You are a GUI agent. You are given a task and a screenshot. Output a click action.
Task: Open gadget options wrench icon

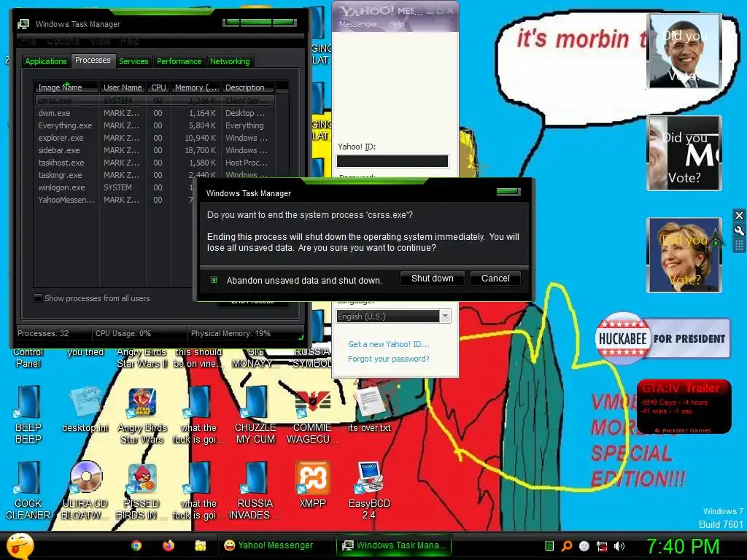pos(739,230)
